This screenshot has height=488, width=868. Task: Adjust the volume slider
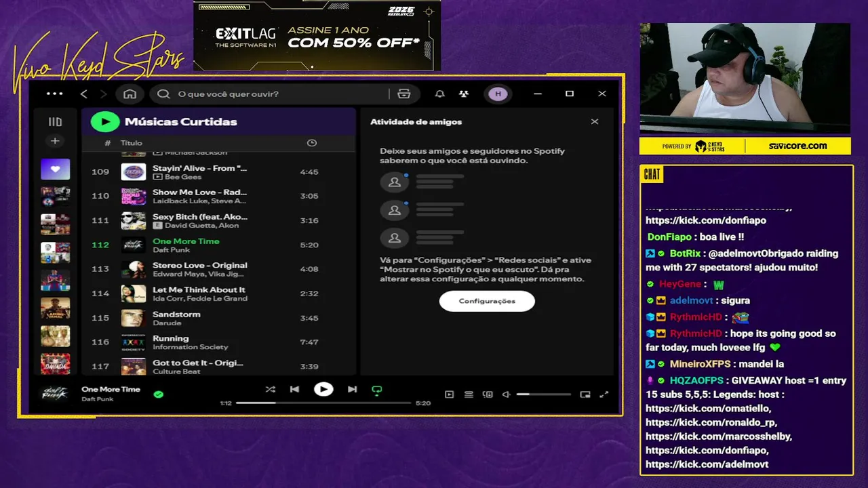(544, 394)
